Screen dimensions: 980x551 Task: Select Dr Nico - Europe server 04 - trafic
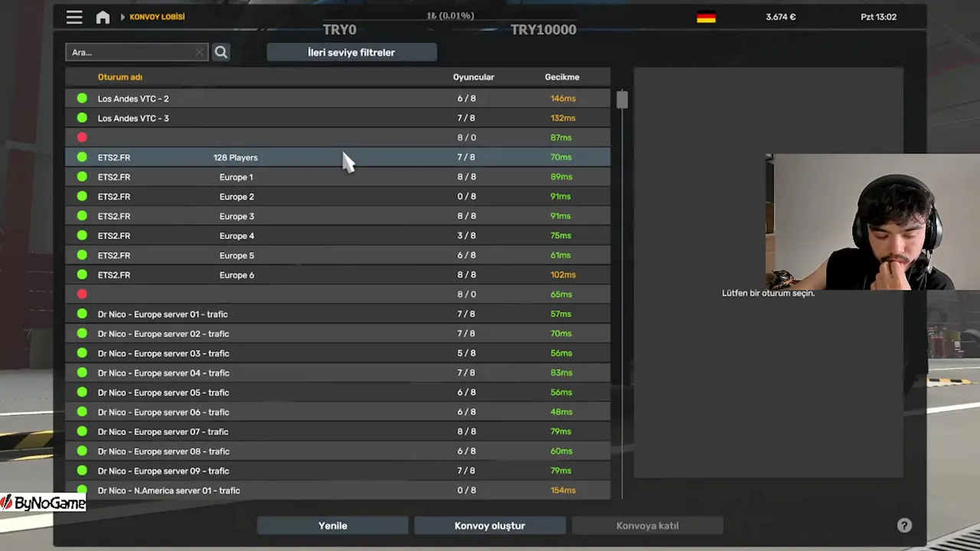[338, 373]
